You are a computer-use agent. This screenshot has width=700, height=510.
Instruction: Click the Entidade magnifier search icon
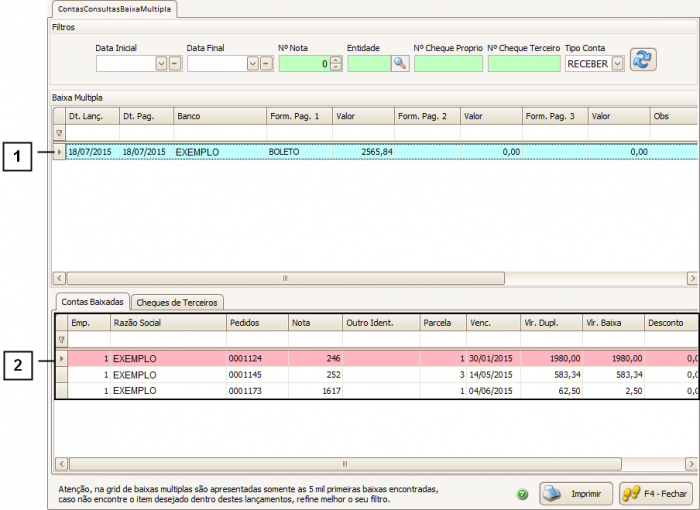pos(400,63)
